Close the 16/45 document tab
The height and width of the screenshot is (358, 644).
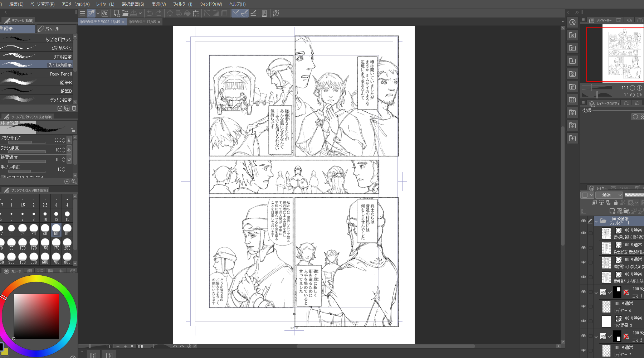click(x=123, y=22)
